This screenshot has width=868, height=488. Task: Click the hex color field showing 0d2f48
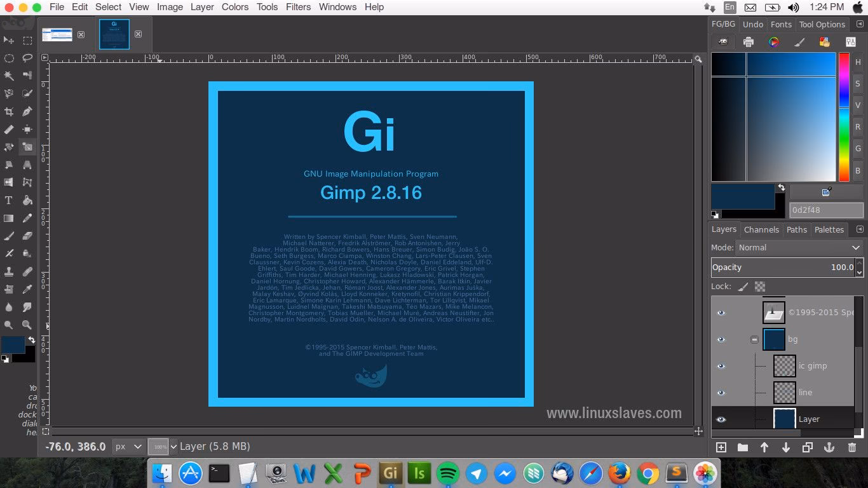(x=826, y=210)
